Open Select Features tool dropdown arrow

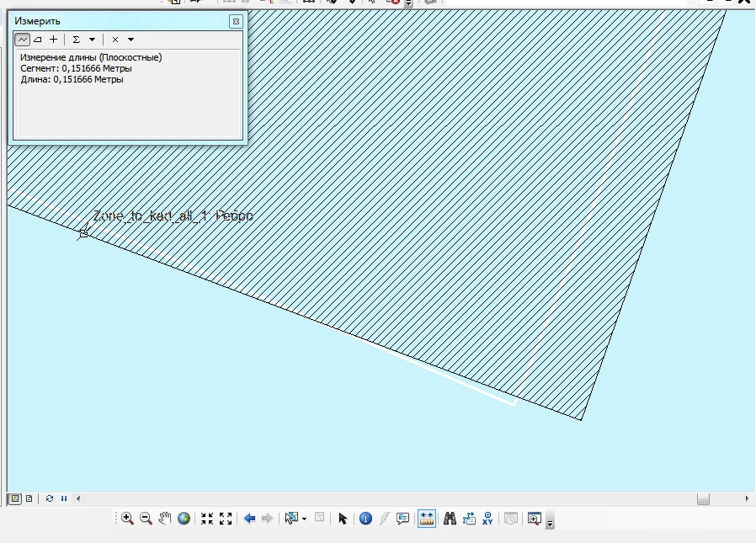point(304,519)
